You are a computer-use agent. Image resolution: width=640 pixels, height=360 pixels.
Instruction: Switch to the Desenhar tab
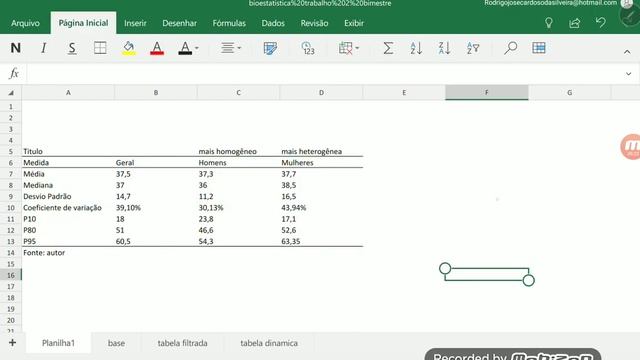[x=179, y=23]
